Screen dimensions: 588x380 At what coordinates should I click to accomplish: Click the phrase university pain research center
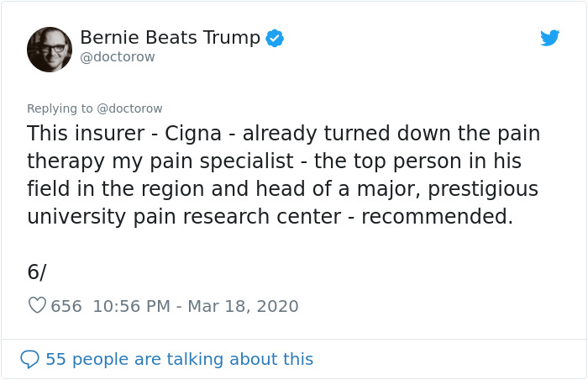184,218
